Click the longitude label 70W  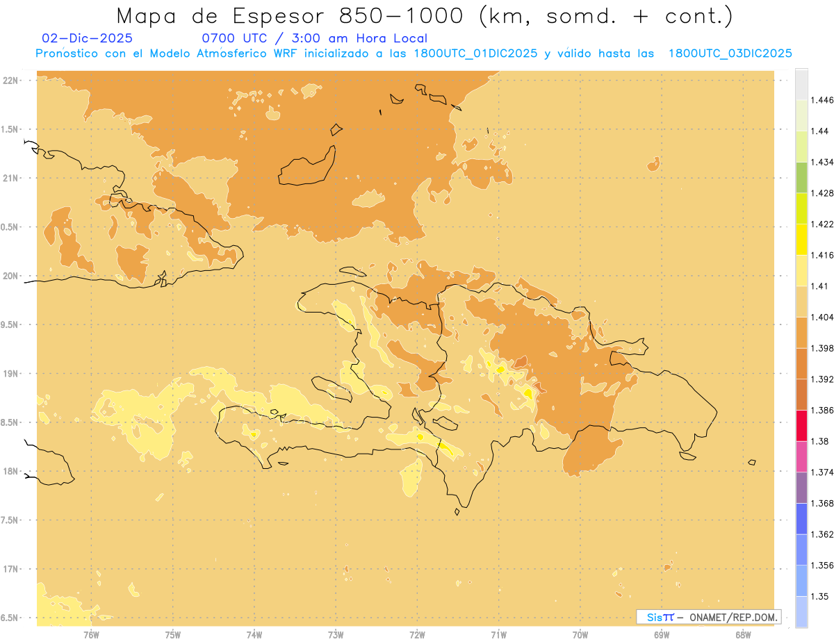pos(580,634)
